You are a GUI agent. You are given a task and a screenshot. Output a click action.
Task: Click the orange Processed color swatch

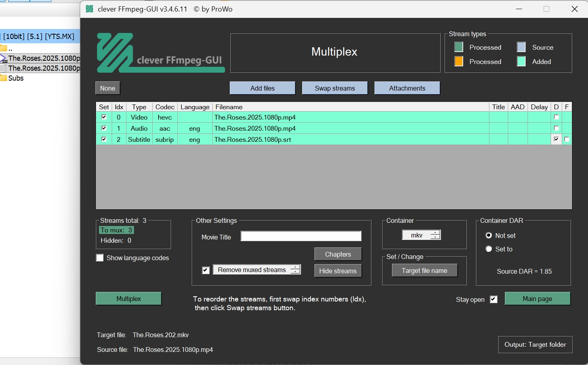tap(459, 62)
